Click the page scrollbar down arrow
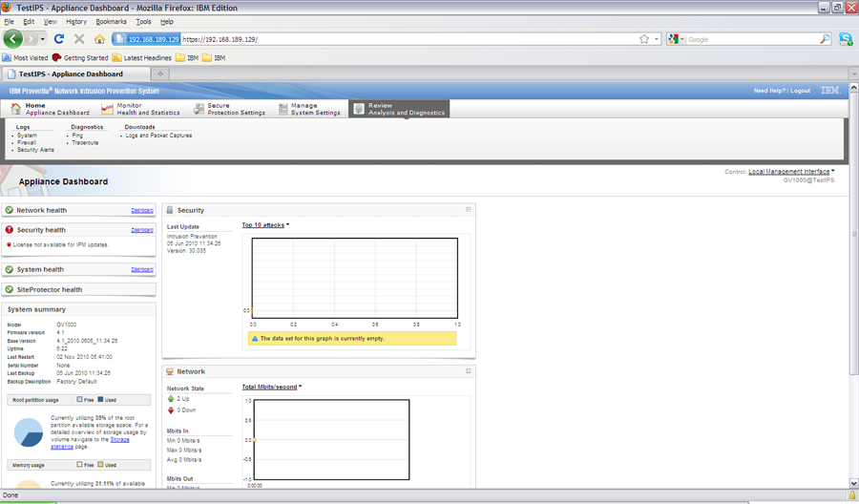Image resolution: width=859 pixels, height=504 pixels. tap(853, 483)
